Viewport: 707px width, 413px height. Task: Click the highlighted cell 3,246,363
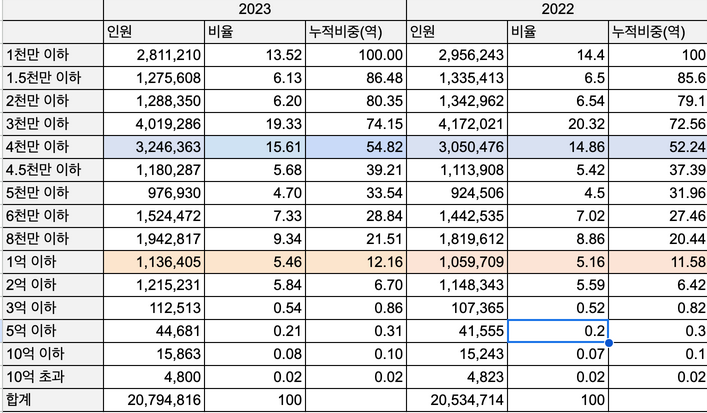[x=154, y=147]
